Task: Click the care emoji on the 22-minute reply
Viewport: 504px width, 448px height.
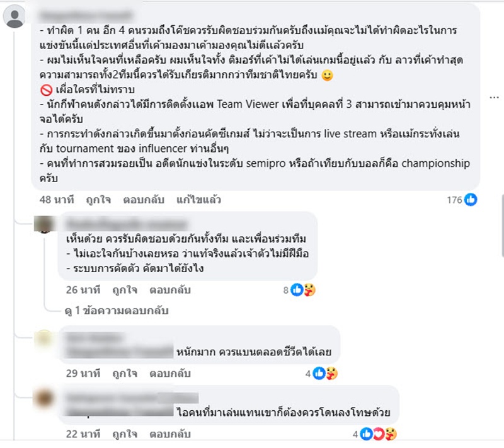Action: tap(391, 434)
